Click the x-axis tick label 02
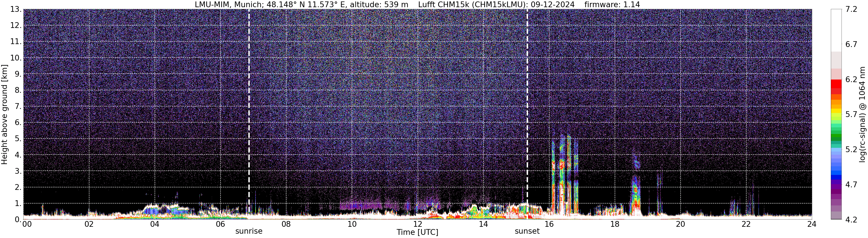 pyautogui.click(x=89, y=224)
